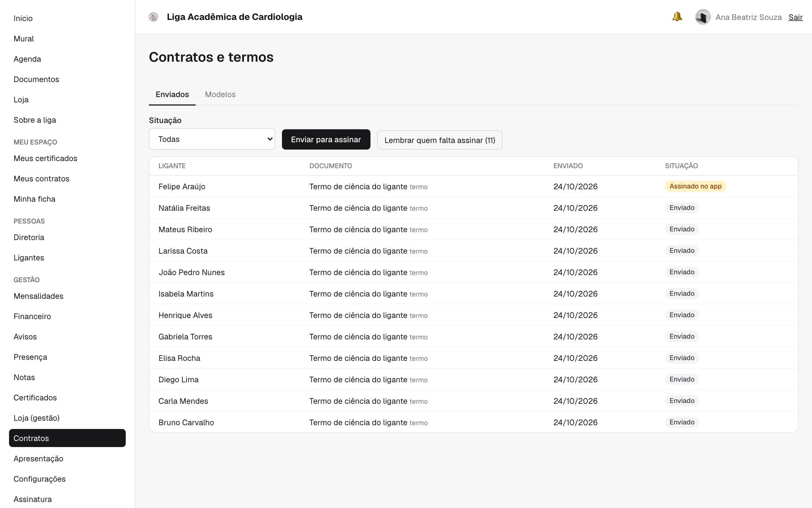Open the Situação dropdown showing Todas
812x508 pixels.
tap(212, 139)
